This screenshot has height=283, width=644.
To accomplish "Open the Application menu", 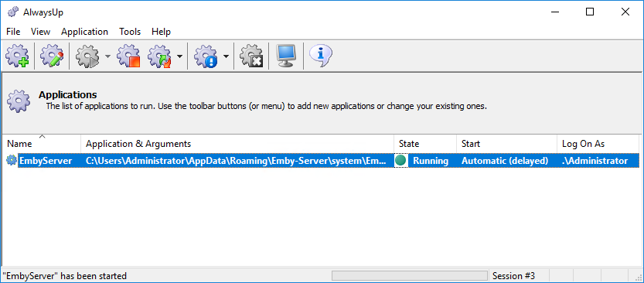I will click(84, 32).
